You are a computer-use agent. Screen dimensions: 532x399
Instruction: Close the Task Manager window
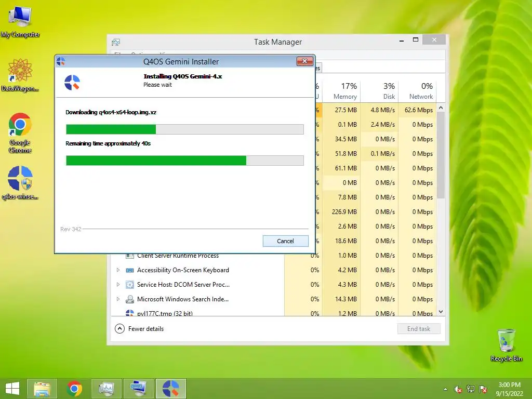pos(434,39)
